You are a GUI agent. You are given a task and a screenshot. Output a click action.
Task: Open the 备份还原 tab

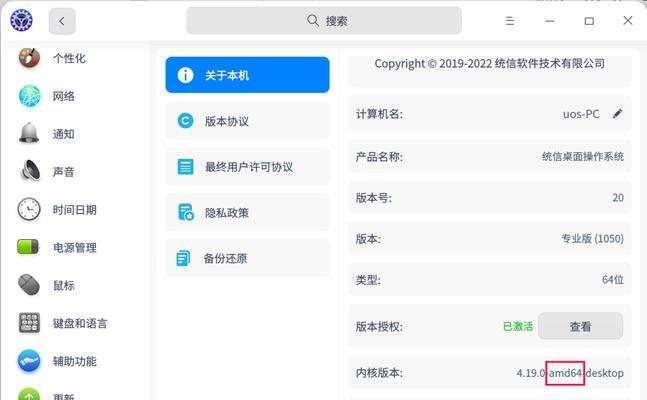[x=248, y=258]
